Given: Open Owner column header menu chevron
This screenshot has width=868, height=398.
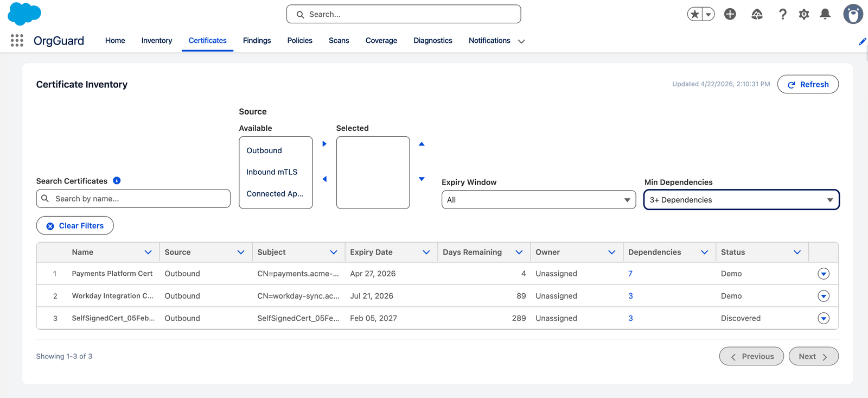Looking at the screenshot, I should [x=612, y=252].
